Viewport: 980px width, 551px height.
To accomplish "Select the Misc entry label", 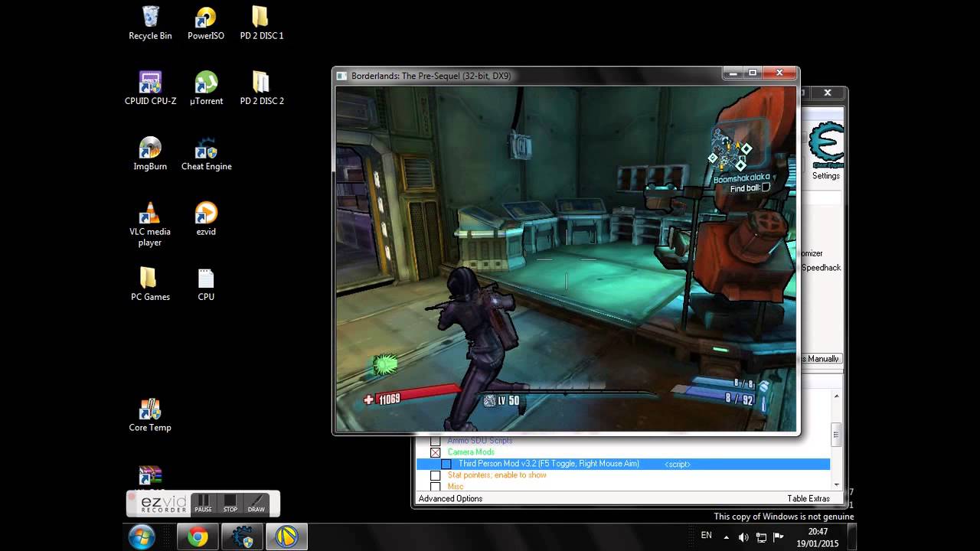I will pos(456,487).
